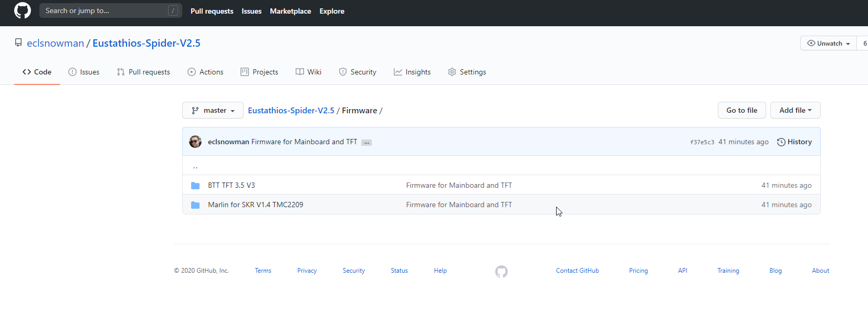This screenshot has width=868, height=311.
Task: Open the Eustathios-Spider-V2.5 repository title link
Action: click(x=147, y=43)
